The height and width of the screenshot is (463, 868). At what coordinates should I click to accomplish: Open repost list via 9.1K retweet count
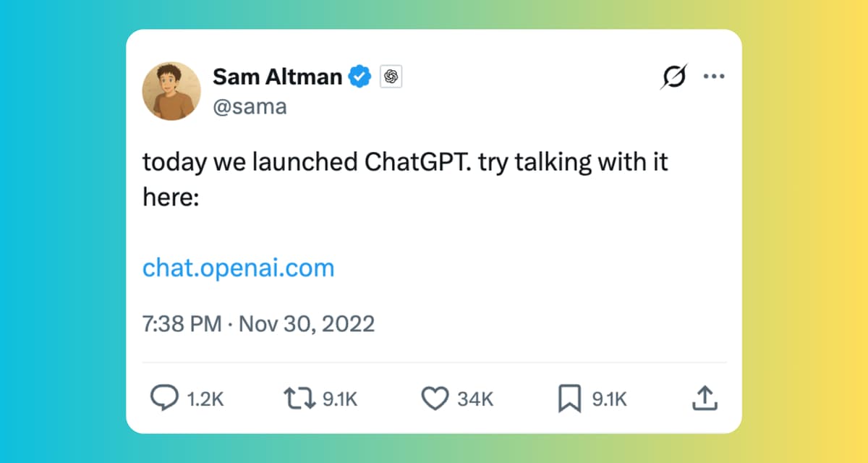(336, 398)
